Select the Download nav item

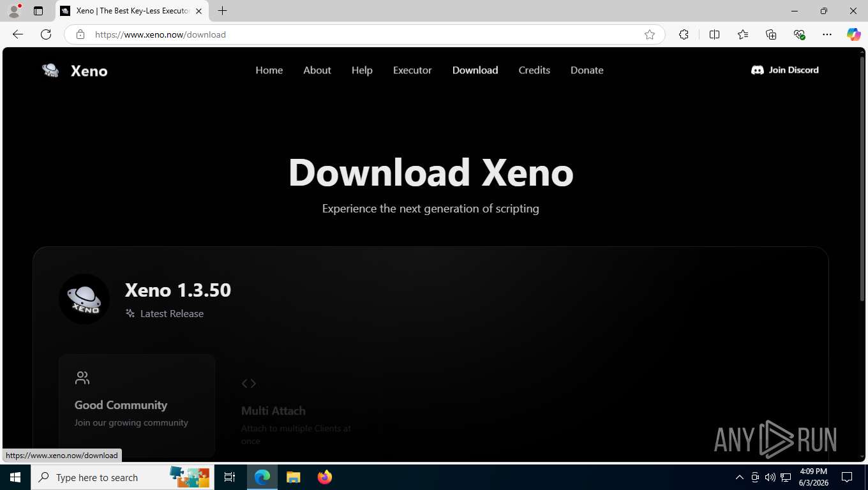tap(475, 70)
